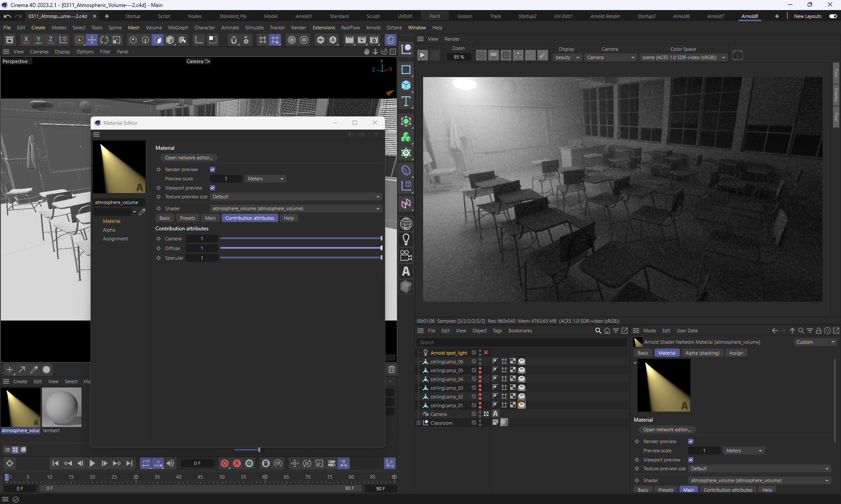Open the Texture preview size dropdown

pos(296,197)
